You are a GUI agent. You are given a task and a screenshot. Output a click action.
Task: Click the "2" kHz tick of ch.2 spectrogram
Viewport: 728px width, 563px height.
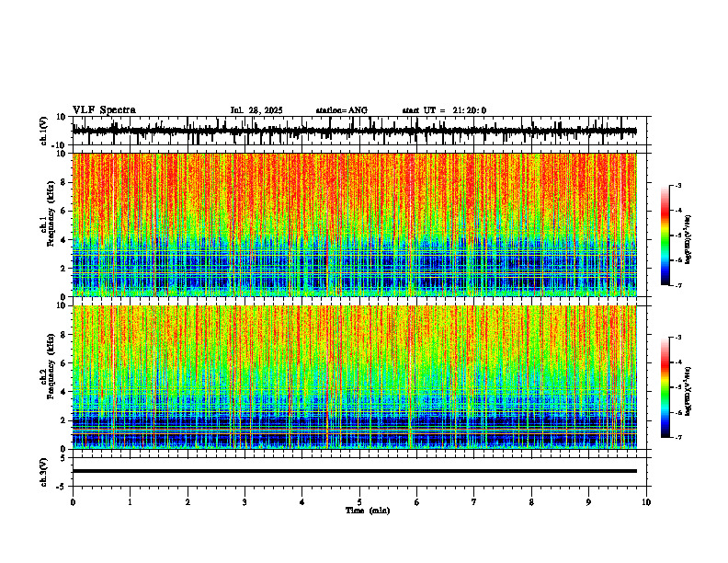[x=63, y=420]
